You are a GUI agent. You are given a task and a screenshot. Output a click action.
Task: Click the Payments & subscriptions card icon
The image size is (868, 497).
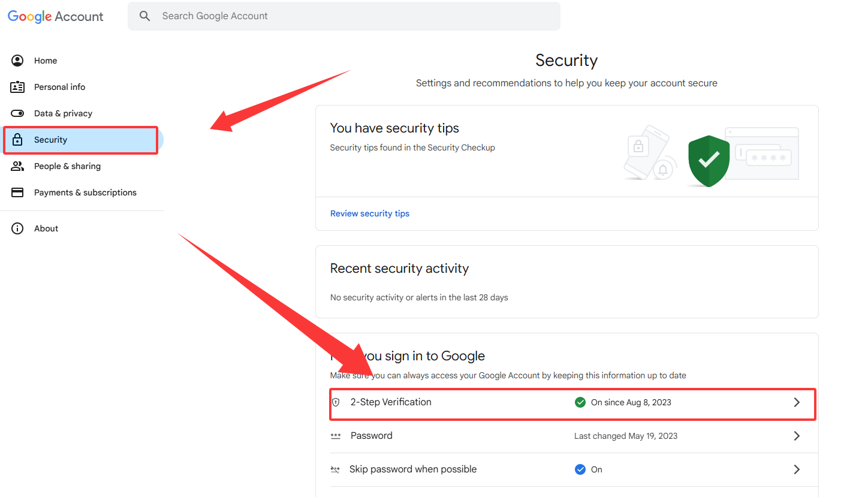(17, 192)
